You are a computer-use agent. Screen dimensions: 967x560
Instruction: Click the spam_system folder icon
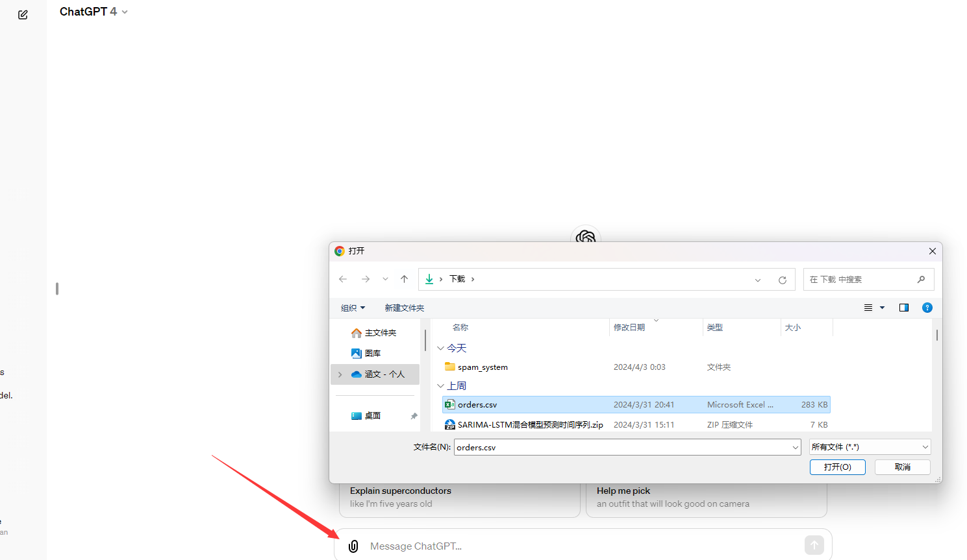(449, 367)
